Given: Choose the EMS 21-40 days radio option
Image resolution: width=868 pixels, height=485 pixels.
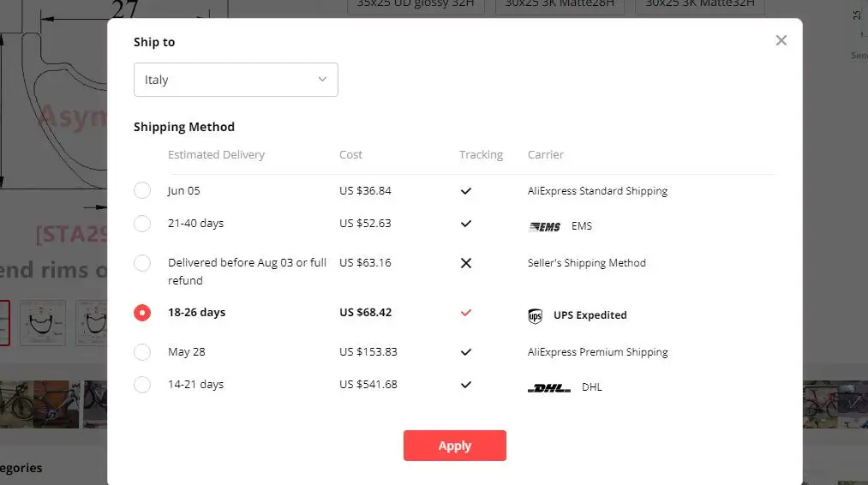Looking at the screenshot, I should [142, 224].
